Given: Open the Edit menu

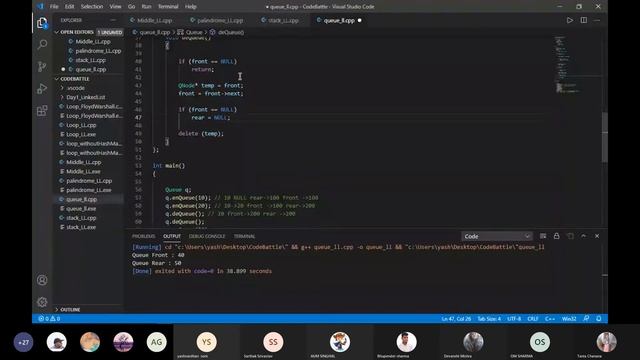Looking at the screenshot, I should pyautogui.click(x=69, y=7).
